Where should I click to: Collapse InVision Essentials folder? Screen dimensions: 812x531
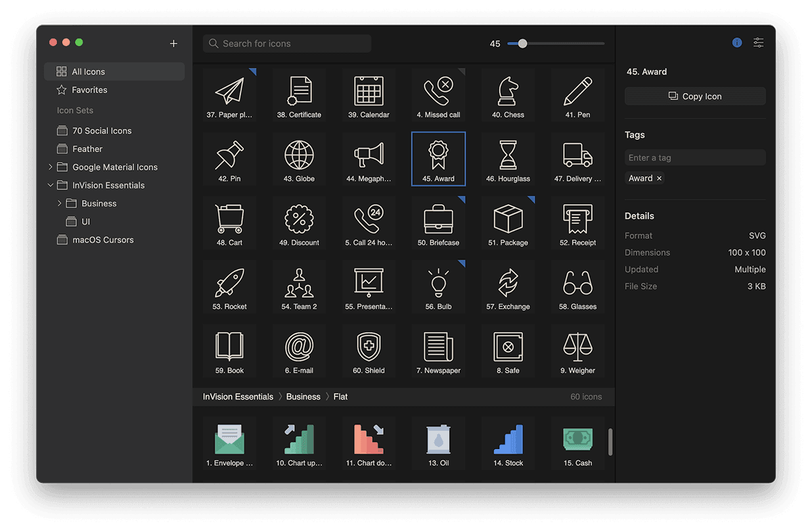[x=50, y=185]
